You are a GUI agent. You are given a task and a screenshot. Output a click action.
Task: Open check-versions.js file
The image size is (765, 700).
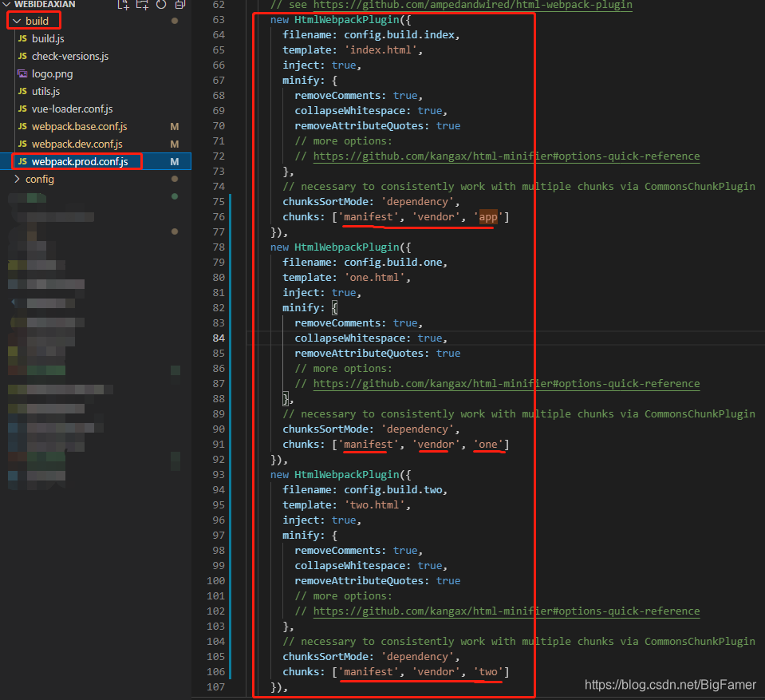click(x=70, y=56)
